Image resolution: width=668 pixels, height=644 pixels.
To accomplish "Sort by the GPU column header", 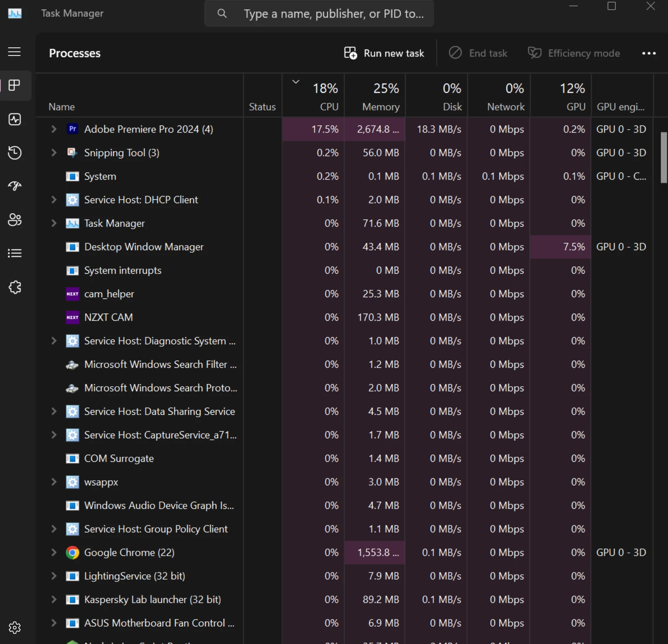I will [561, 96].
